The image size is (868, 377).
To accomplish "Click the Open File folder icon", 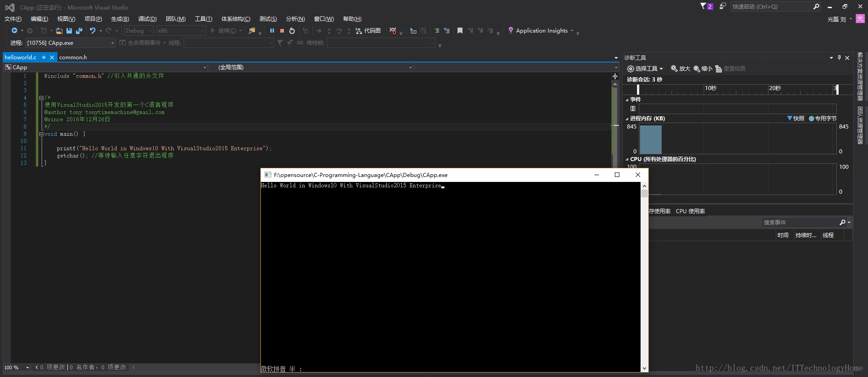I will [x=59, y=31].
